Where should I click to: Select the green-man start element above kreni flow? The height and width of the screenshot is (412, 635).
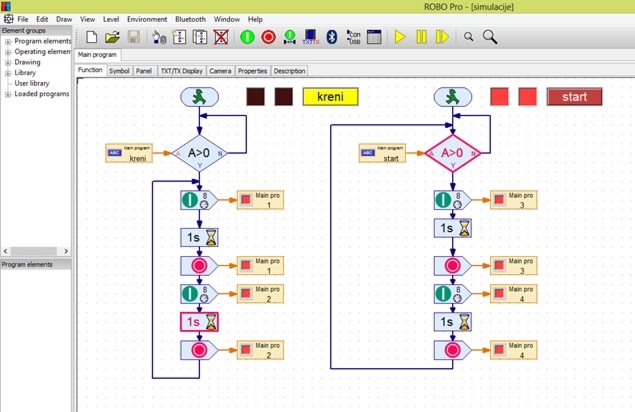pos(199,97)
